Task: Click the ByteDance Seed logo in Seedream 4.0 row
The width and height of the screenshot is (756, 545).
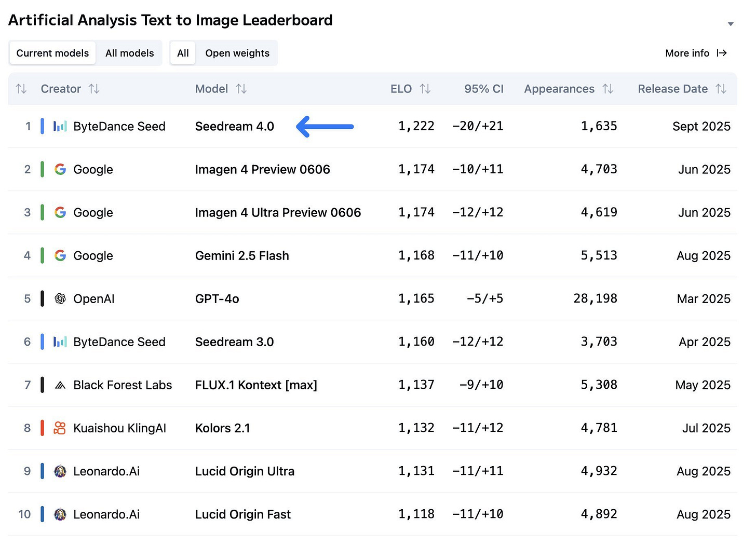Action: pyautogui.click(x=60, y=126)
